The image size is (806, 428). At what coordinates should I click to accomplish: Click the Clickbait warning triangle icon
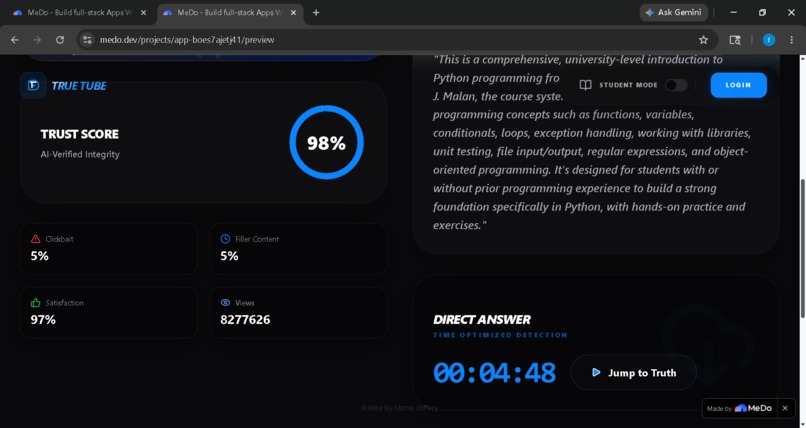tap(35, 239)
